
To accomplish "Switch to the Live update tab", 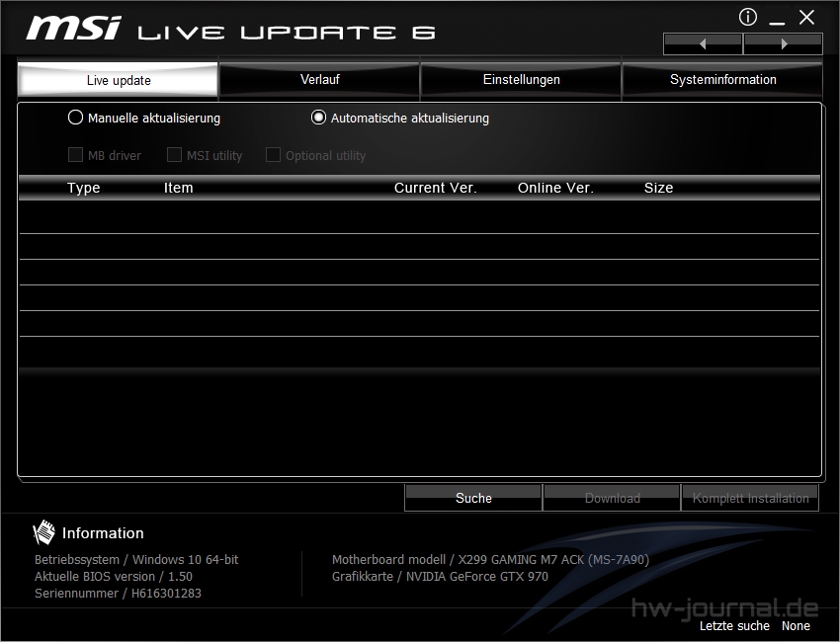I will 118,80.
